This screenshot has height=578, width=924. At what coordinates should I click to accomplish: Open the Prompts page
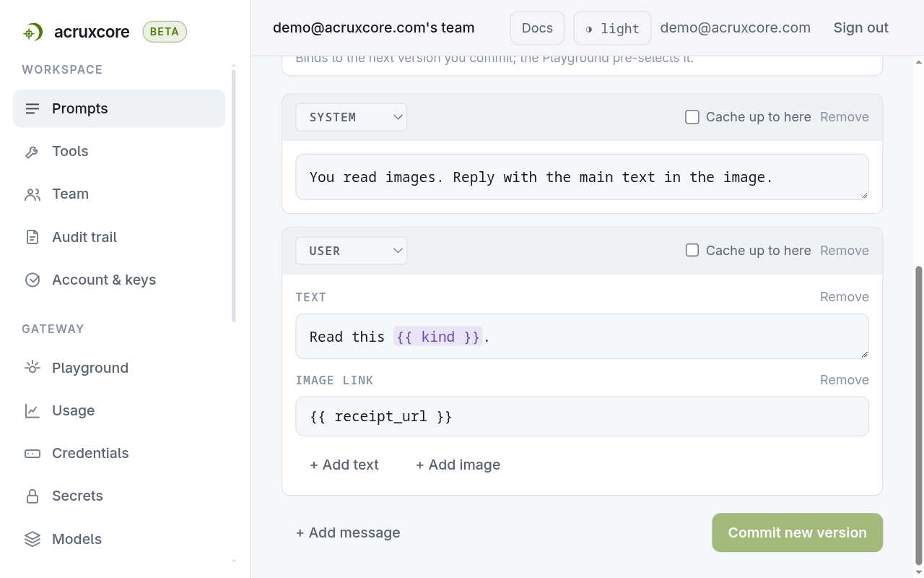tap(119, 108)
